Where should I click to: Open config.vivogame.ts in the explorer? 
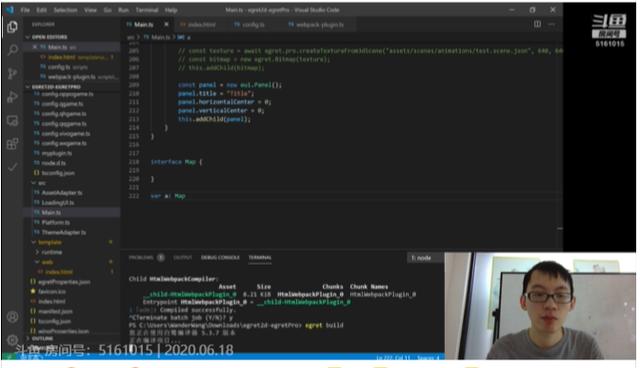point(65,133)
